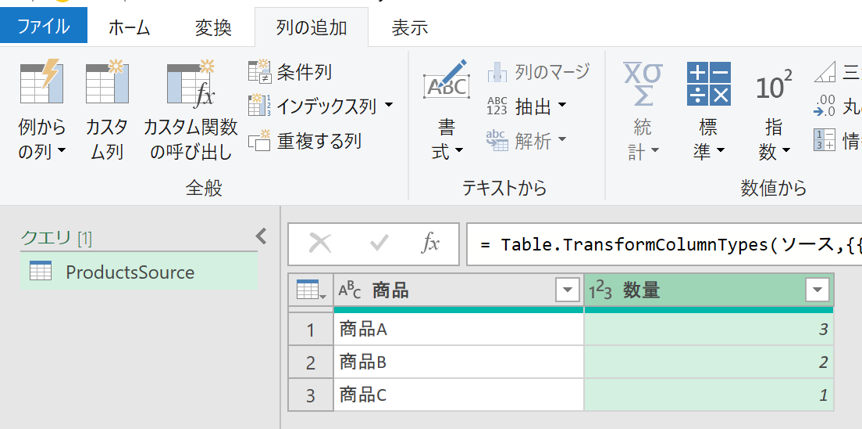Image resolution: width=862 pixels, height=429 pixels.
Task: Click the 抽出 extract button
Action: tap(520, 106)
